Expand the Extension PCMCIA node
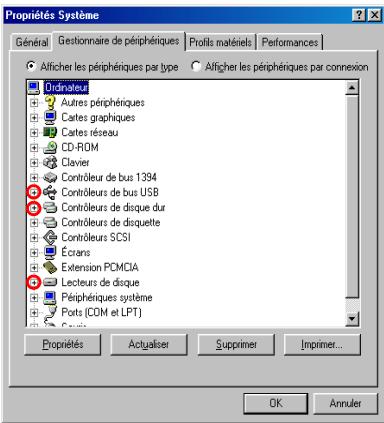 (x=34, y=267)
